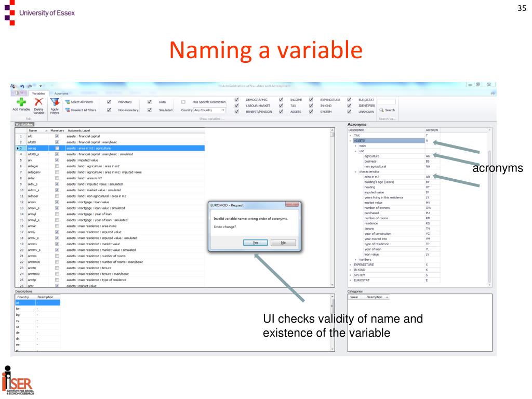Screen dimensions: 532x399
Task: Toggle the ASSETS category checkbox
Action: coord(281,112)
